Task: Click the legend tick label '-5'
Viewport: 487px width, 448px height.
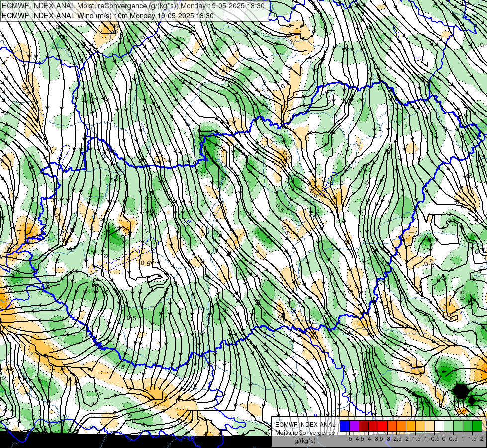Action: (349, 439)
